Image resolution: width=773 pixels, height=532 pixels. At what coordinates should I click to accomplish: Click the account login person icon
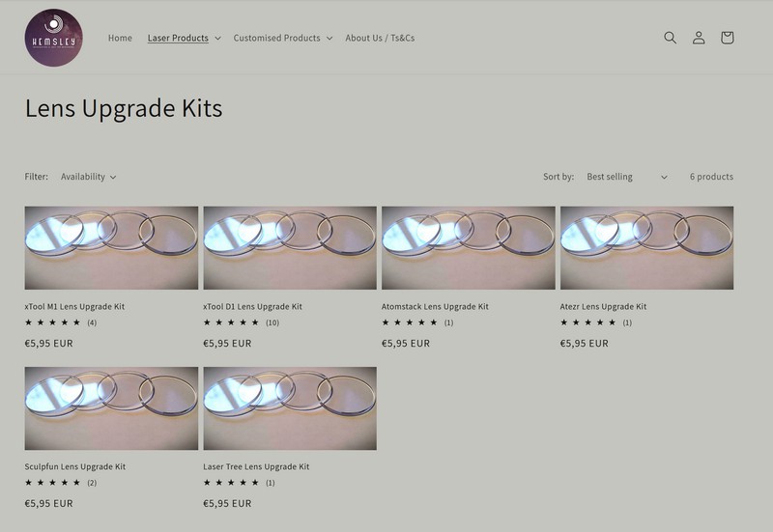pyautogui.click(x=699, y=38)
